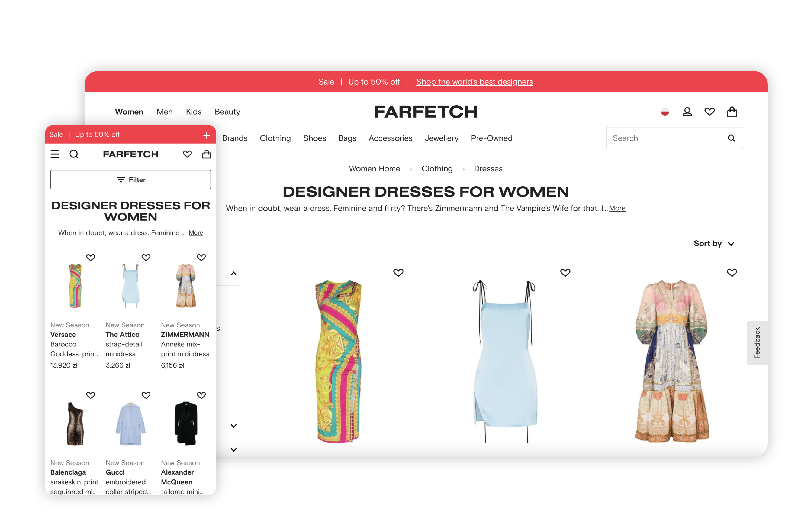Image resolution: width=798 pixels, height=532 pixels.
Task: Click the plus icon on the mobile sale banner
Action: tap(206, 135)
